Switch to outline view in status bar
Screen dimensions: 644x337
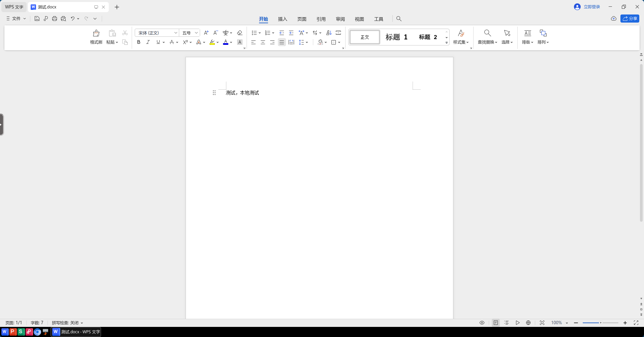point(506,323)
